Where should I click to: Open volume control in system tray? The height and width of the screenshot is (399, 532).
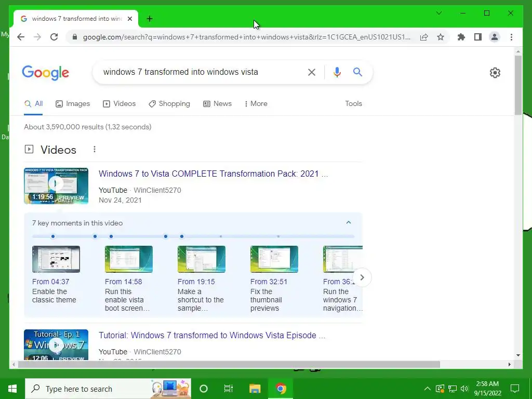click(x=464, y=389)
